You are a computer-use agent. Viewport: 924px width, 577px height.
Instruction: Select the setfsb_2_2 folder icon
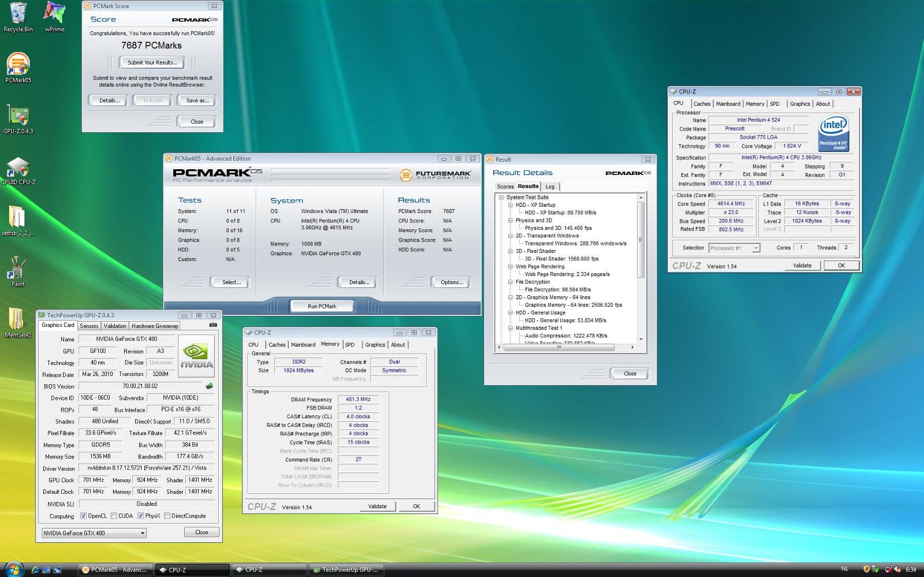[18, 221]
